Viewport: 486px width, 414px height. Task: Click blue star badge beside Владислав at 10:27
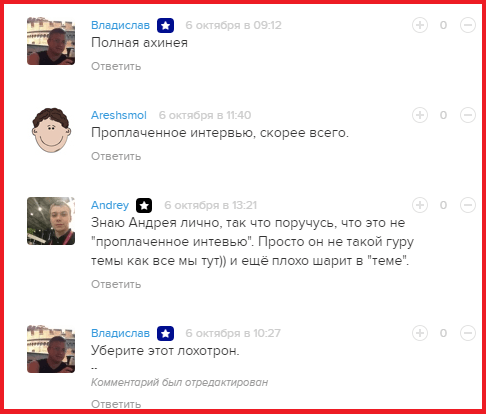coord(165,333)
